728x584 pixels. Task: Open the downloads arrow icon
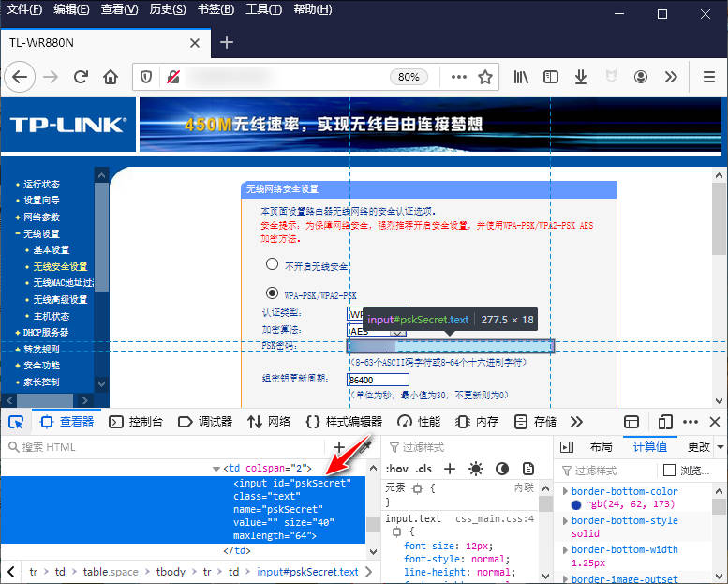click(580, 77)
